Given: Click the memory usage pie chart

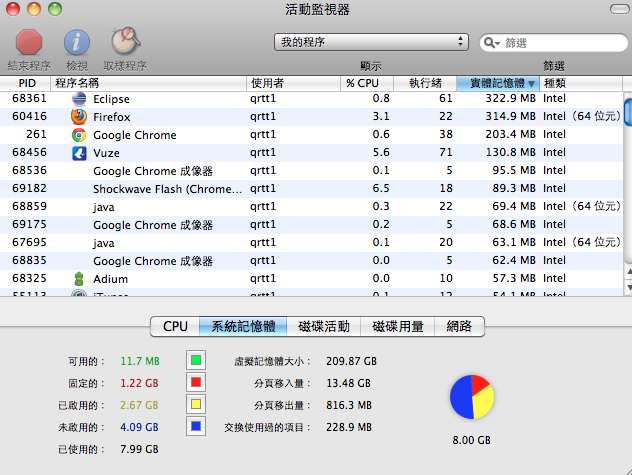Looking at the screenshot, I should click(472, 397).
